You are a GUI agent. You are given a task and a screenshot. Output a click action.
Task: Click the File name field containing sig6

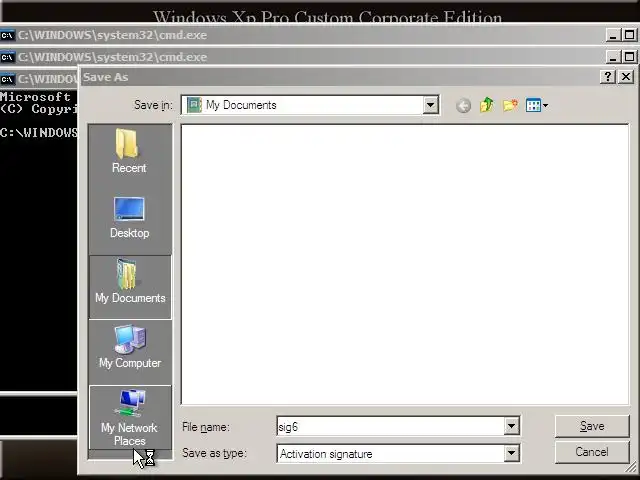pyautogui.click(x=391, y=427)
